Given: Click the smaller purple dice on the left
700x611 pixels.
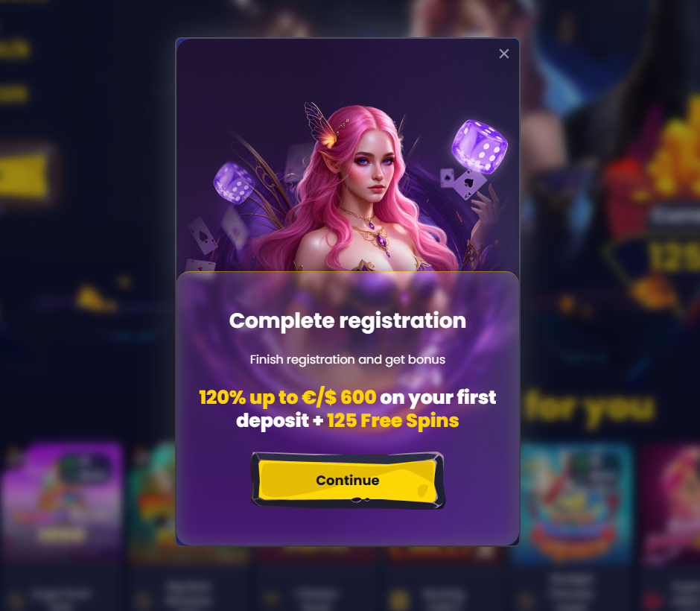Looking at the screenshot, I should pyautogui.click(x=234, y=182).
